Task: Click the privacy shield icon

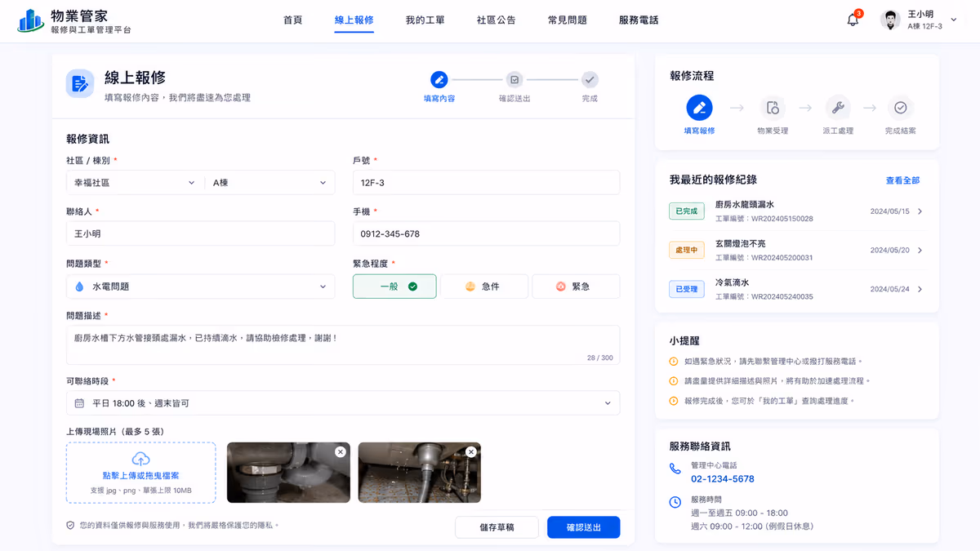Action: (x=70, y=525)
